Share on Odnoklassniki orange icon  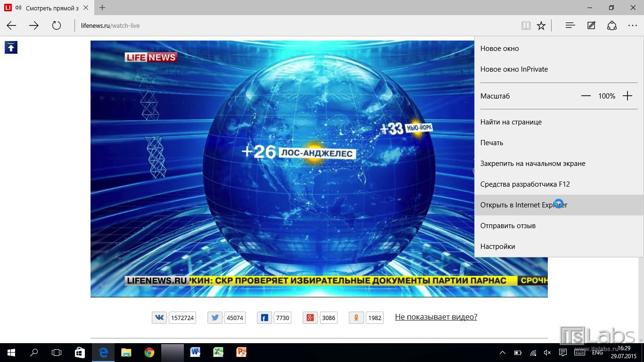tap(356, 318)
